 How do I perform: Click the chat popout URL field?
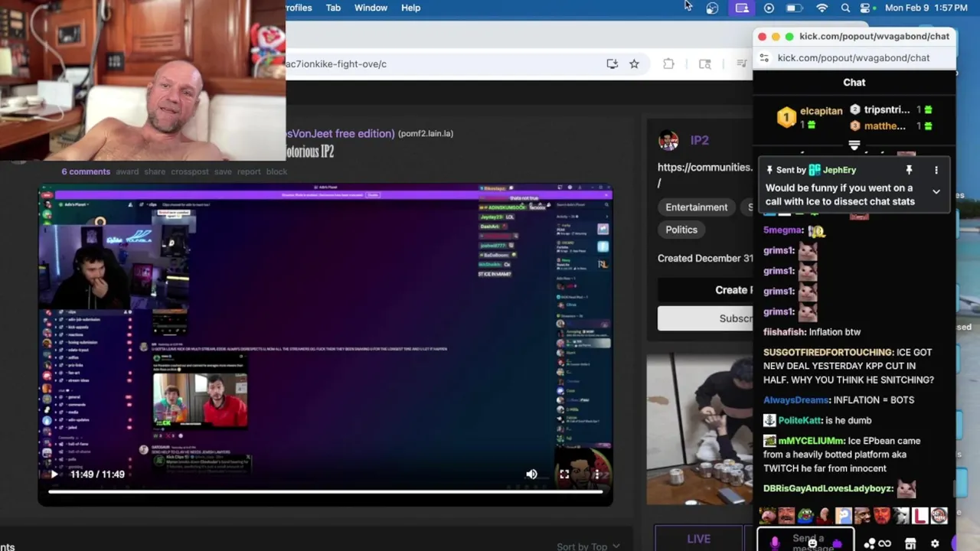pyautogui.click(x=854, y=57)
